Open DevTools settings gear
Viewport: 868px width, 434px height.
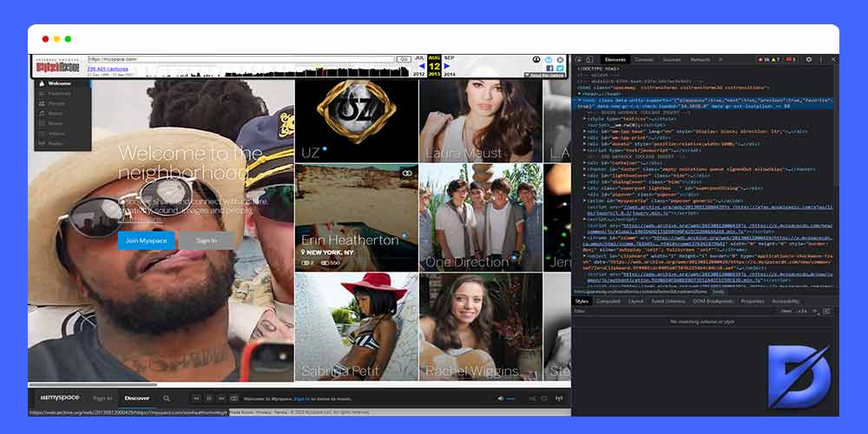(809, 59)
